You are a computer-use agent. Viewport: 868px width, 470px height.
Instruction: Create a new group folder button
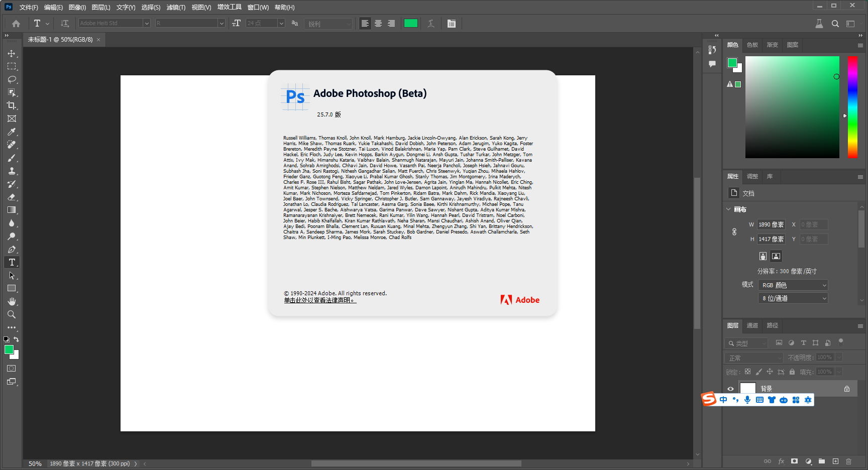coord(821,461)
